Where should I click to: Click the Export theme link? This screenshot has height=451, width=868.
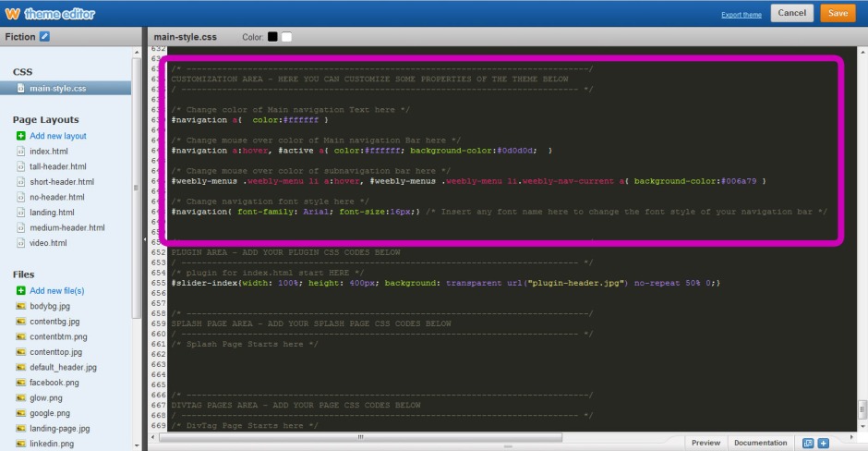coord(741,15)
